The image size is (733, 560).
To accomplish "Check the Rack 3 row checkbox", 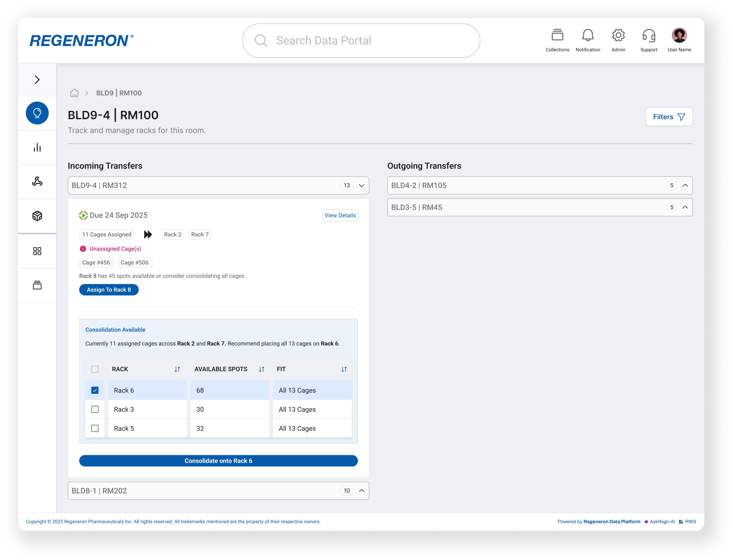I will tap(95, 409).
